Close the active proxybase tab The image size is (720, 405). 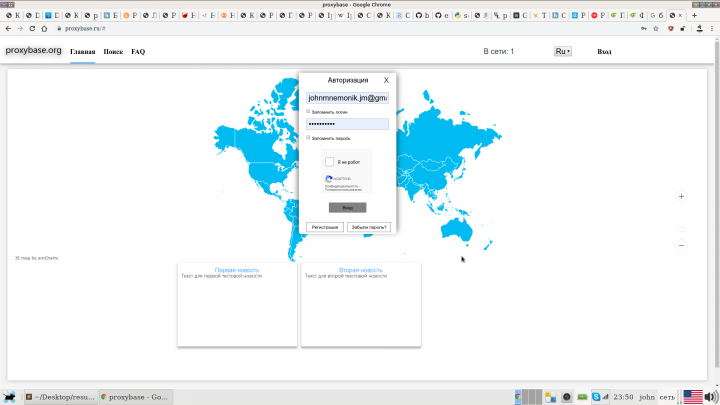pyautogui.click(x=681, y=15)
